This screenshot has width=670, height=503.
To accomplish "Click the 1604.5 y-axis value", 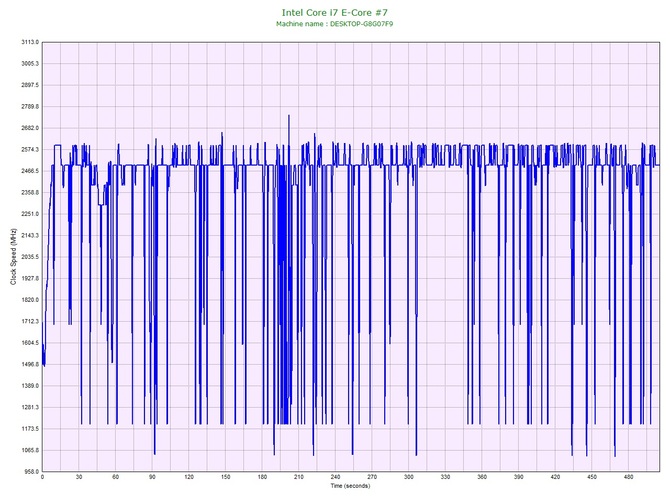I will pos(30,343).
